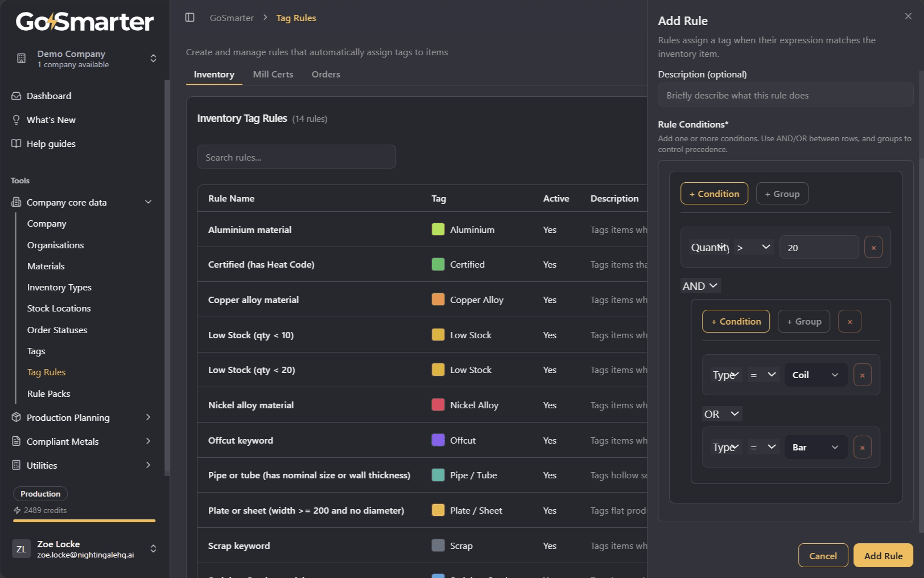Open What's New lightbulb icon
Screen dimensions: 924x578
(x=16, y=120)
